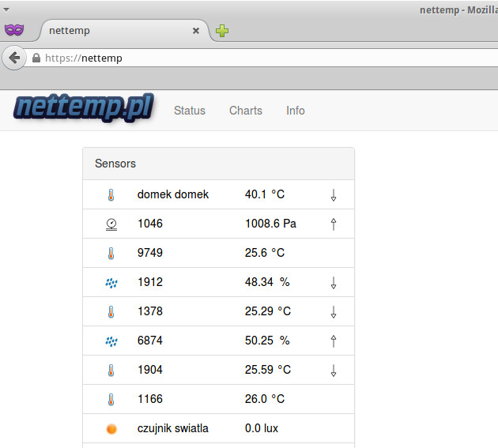Open the Info page
The image size is (498, 448).
[296, 111]
